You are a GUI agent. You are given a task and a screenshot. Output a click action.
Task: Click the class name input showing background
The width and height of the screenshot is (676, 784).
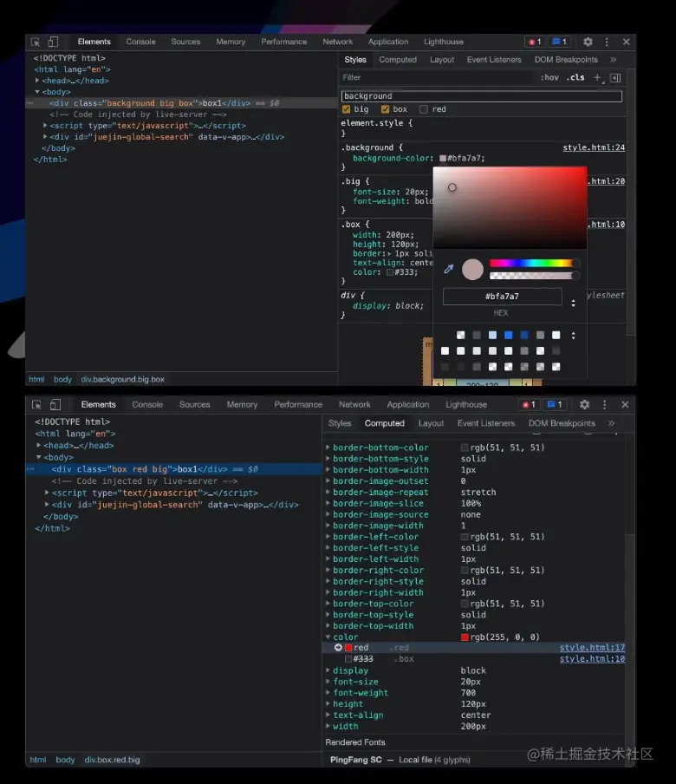point(482,96)
